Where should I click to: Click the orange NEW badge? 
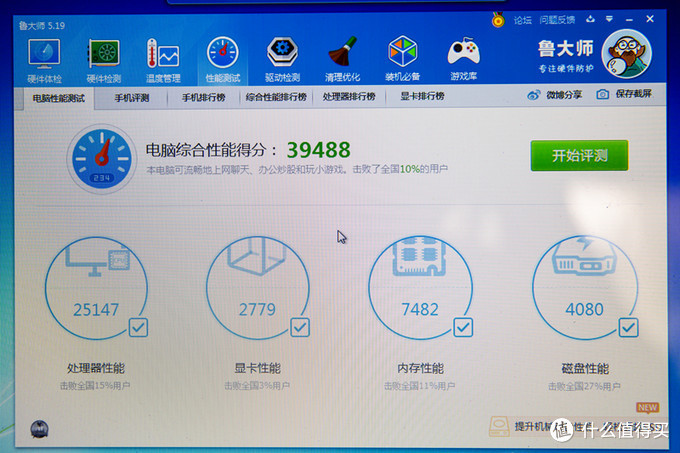648,407
